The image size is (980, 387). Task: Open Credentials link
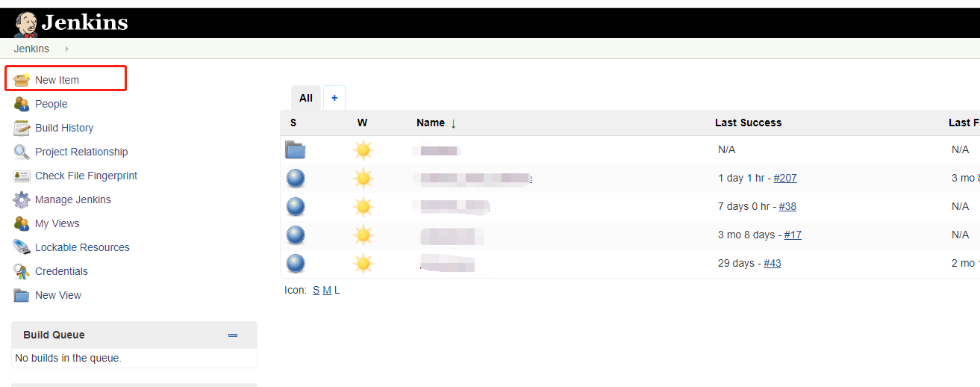point(61,271)
